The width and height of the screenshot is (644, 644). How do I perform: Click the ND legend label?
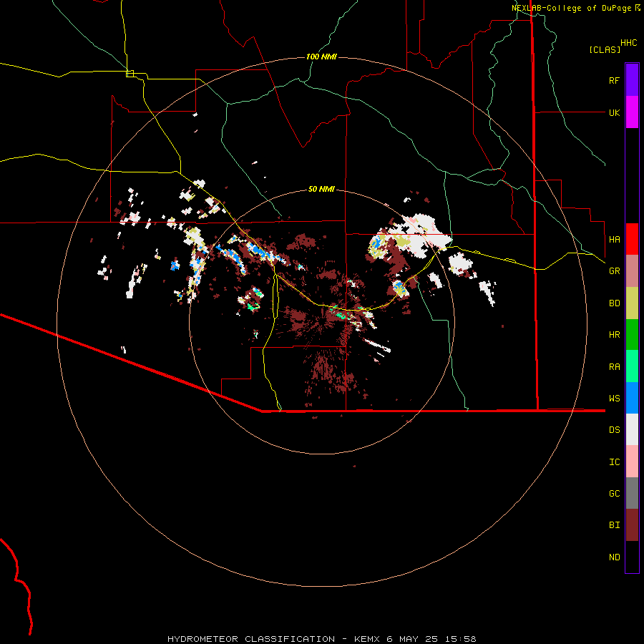[x=614, y=557]
